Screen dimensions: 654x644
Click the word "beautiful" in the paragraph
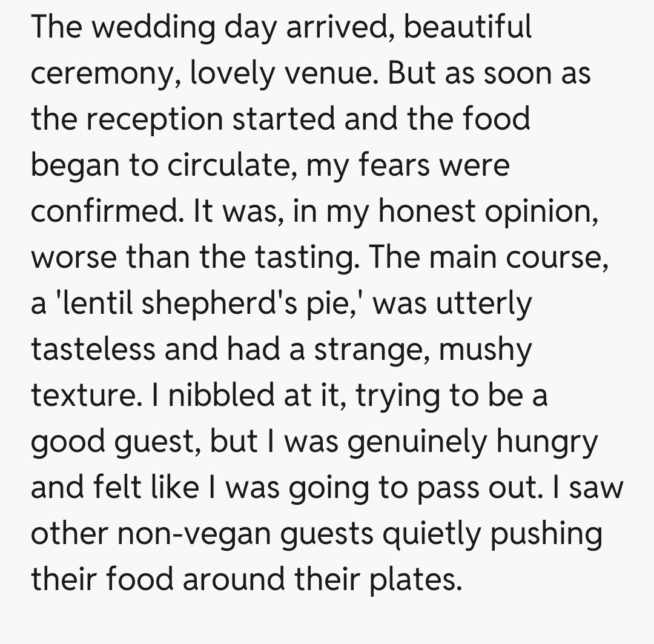[x=467, y=28]
